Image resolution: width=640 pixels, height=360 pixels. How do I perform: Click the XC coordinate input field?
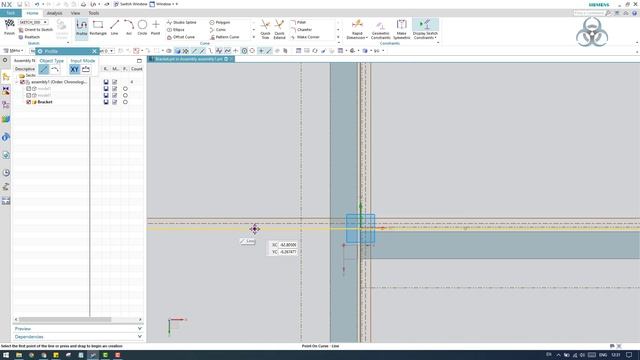pos(288,245)
